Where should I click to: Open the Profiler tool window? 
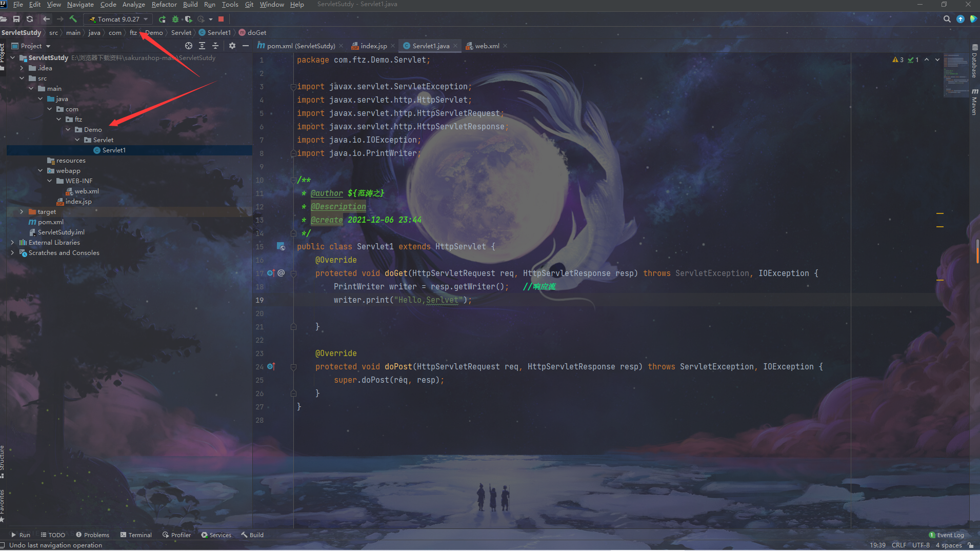point(176,535)
